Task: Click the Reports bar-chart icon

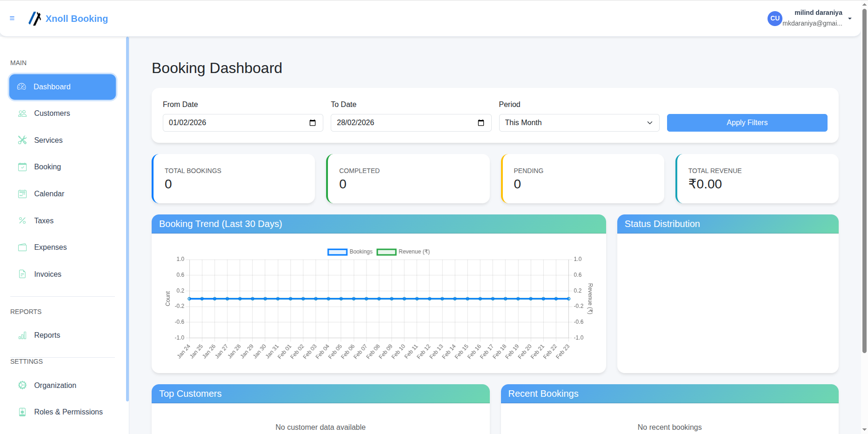Action: coord(22,335)
